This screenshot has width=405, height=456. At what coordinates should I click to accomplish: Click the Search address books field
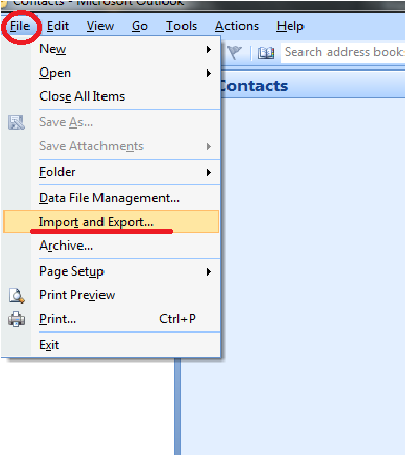(x=343, y=52)
